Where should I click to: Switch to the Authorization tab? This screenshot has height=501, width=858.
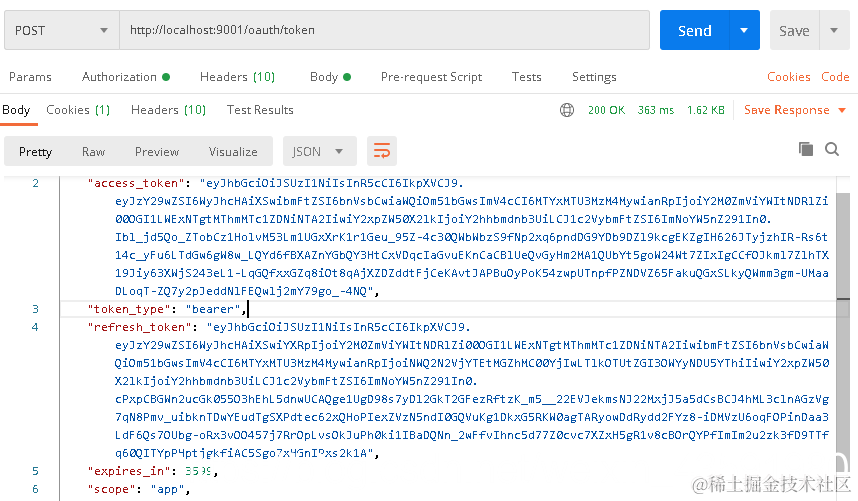[126, 77]
